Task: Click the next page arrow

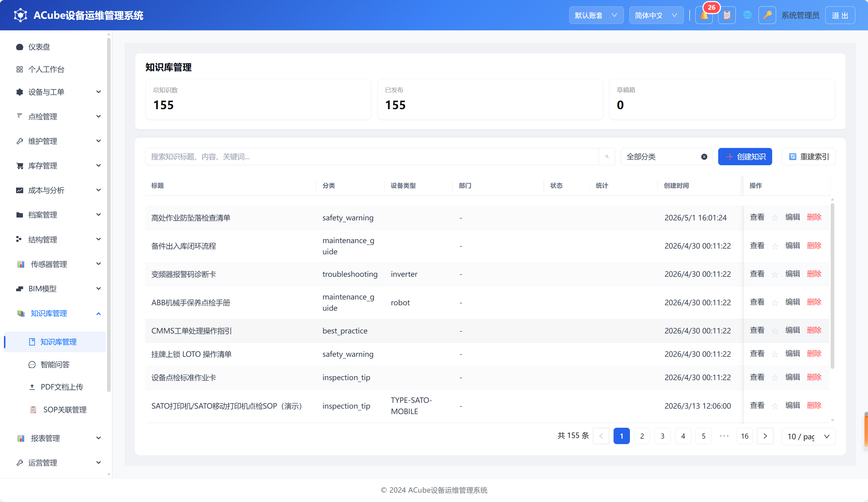Action: point(765,436)
